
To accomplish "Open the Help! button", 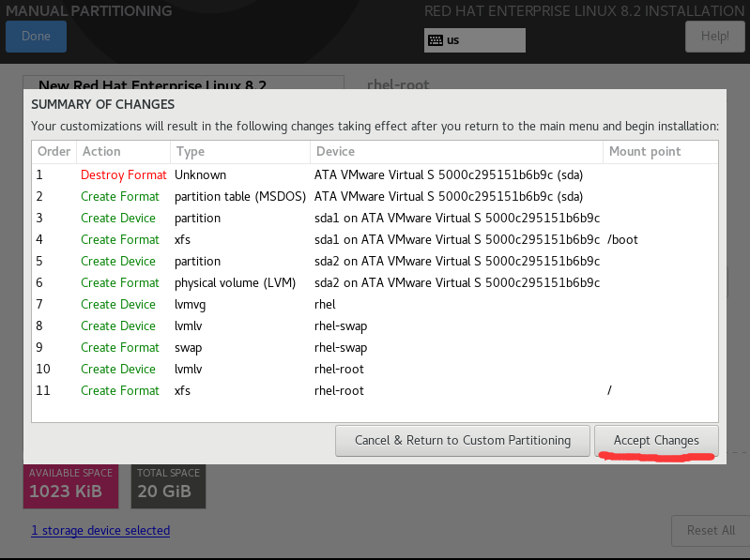I will pyautogui.click(x=715, y=37).
